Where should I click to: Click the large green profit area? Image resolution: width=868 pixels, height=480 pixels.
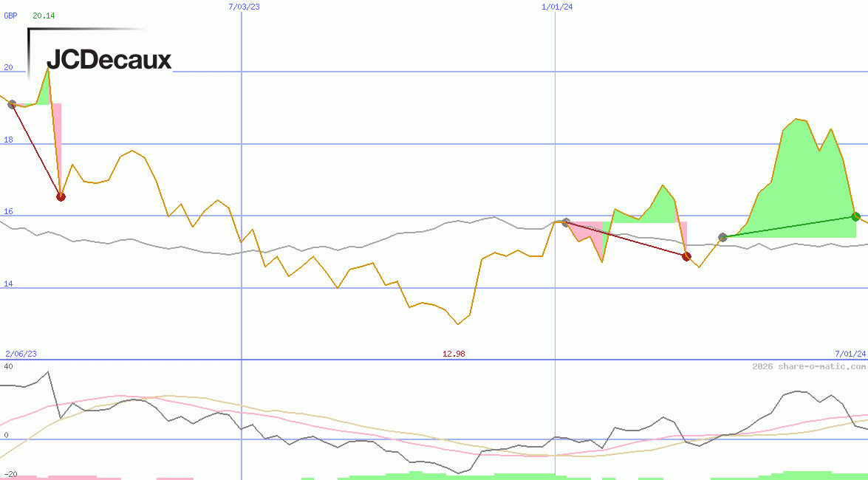pyautogui.click(x=805, y=192)
